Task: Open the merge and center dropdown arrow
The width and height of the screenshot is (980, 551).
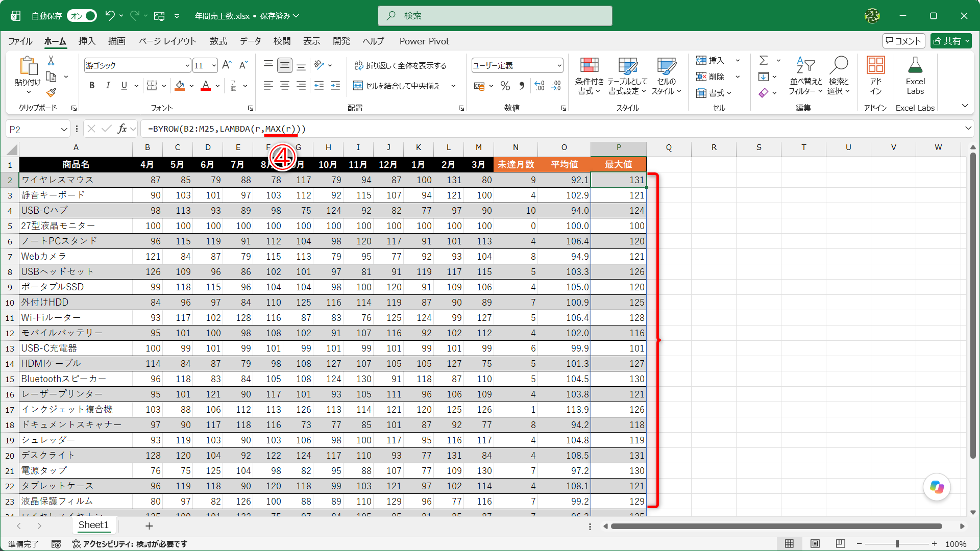Action: 453,86
